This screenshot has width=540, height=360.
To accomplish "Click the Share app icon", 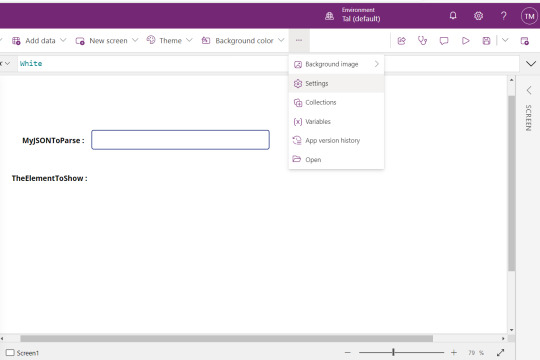I will [402, 41].
